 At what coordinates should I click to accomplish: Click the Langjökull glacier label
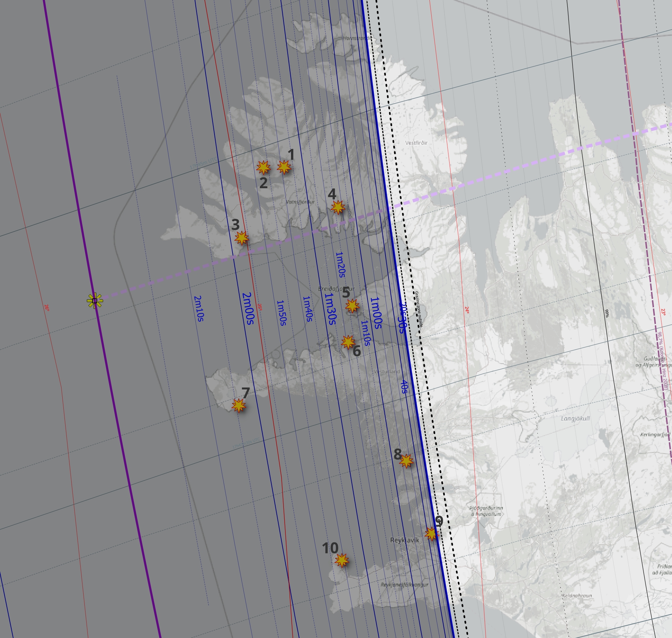pyautogui.click(x=575, y=418)
